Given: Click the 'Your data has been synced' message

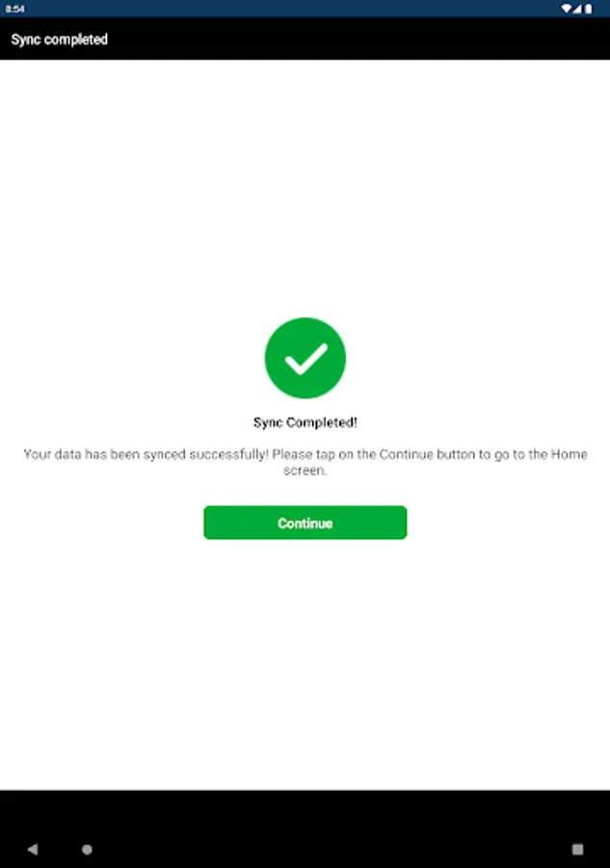Looking at the screenshot, I should click(x=305, y=462).
